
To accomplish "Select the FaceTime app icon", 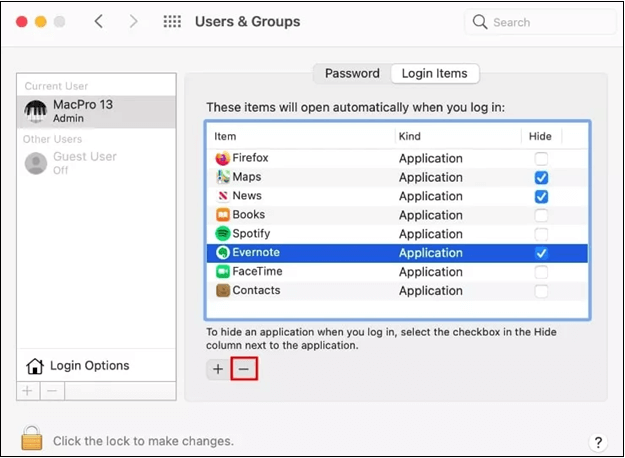I will 222,272.
